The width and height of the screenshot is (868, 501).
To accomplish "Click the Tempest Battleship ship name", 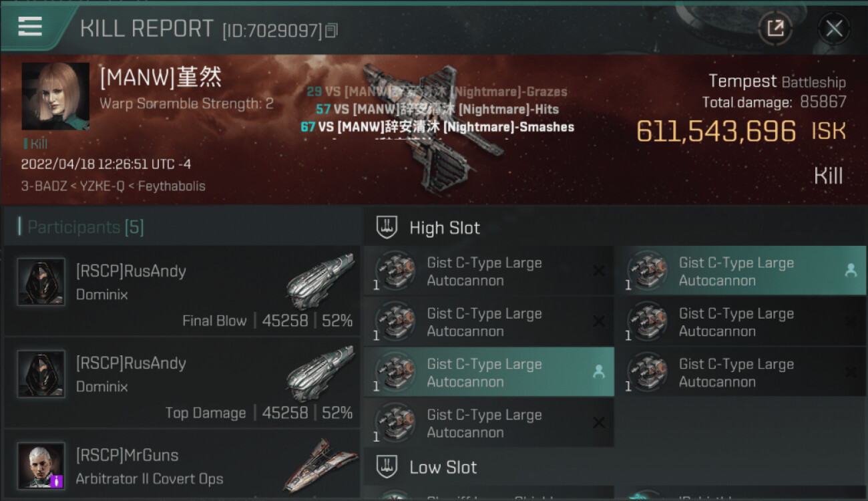I will (777, 81).
